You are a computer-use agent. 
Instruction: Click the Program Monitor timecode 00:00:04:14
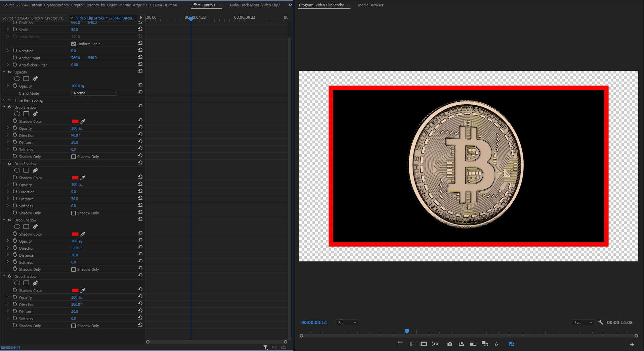click(314, 322)
